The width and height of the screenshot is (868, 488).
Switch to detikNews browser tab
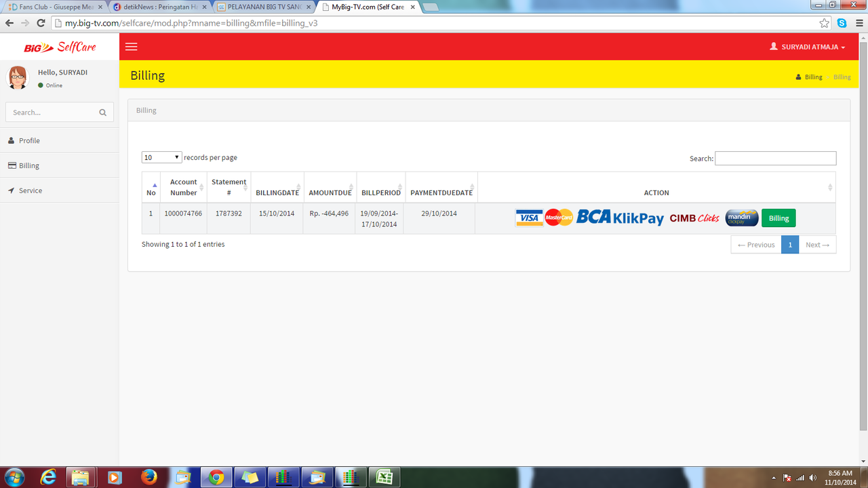tap(160, 6)
